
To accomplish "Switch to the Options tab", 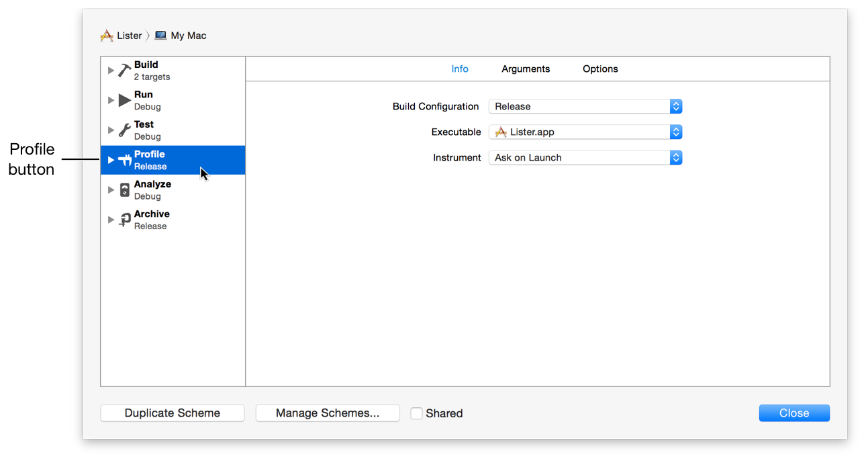I will coord(600,69).
